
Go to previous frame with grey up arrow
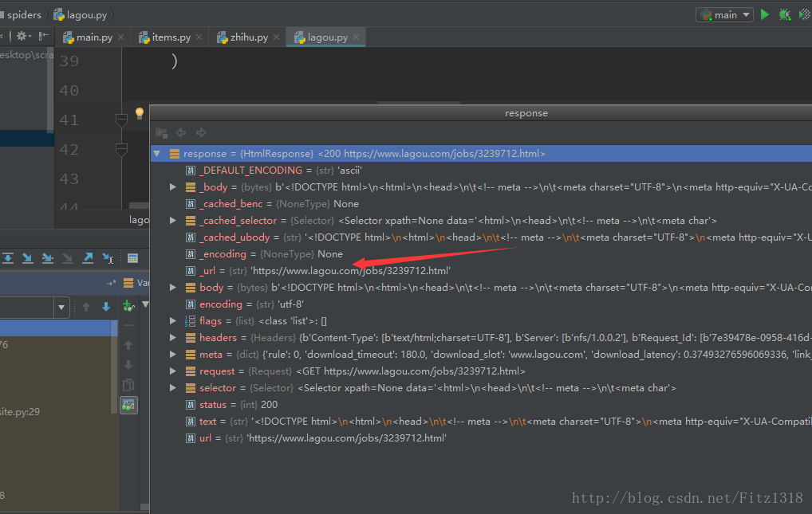click(86, 307)
